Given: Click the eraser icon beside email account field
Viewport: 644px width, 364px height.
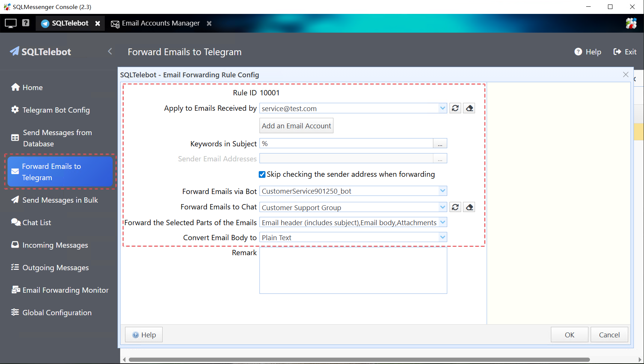Looking at the screenshot, I should click(x=469, y=108).
